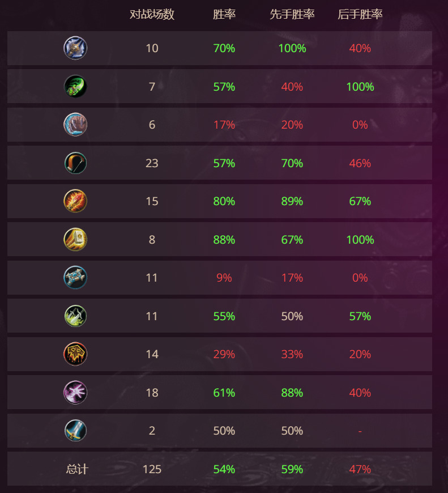Select the 后手胜率 column header
Screen dimensions: 448x493
(x=360, y=14)
